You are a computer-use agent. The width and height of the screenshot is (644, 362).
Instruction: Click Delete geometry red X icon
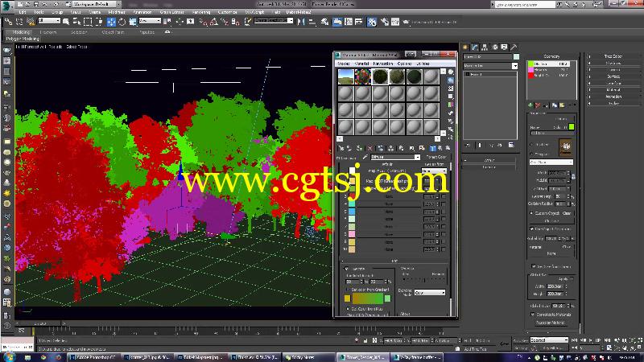538,105
